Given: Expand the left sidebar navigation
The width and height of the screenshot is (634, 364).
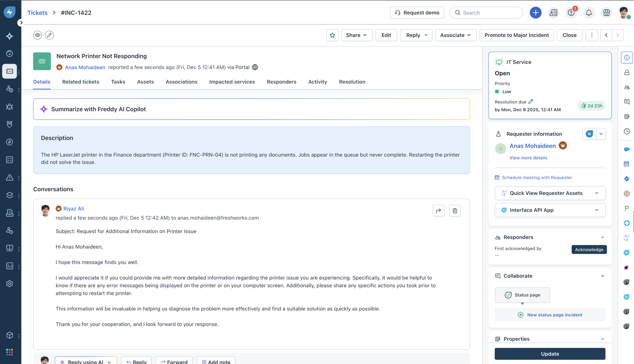Looking at the screenshot, I should 21,23.
